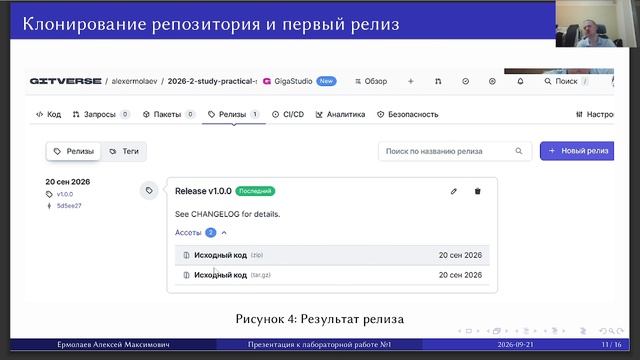Switch to the Пакеты tab
The width and height of the screenshot is (640, 360).
[x=168, y=114]
